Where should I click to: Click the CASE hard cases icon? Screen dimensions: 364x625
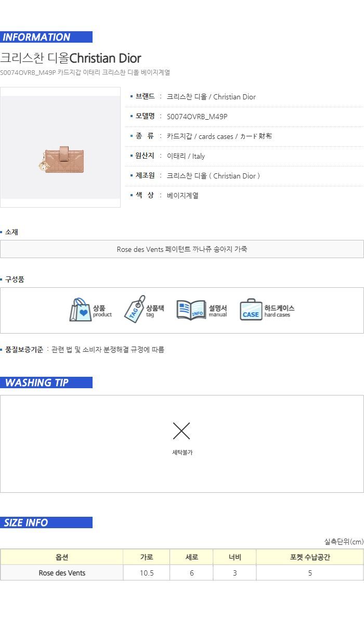click(x=251, y=310)
